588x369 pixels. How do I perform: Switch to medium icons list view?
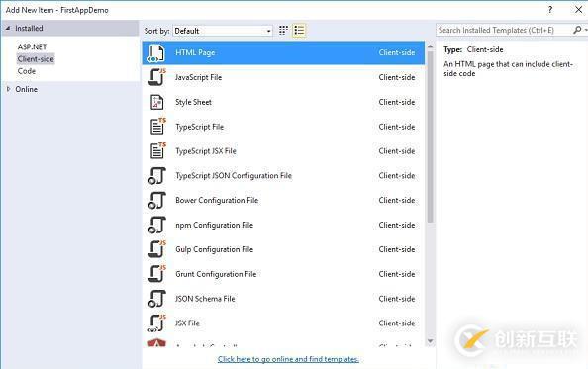click(299, 31)
